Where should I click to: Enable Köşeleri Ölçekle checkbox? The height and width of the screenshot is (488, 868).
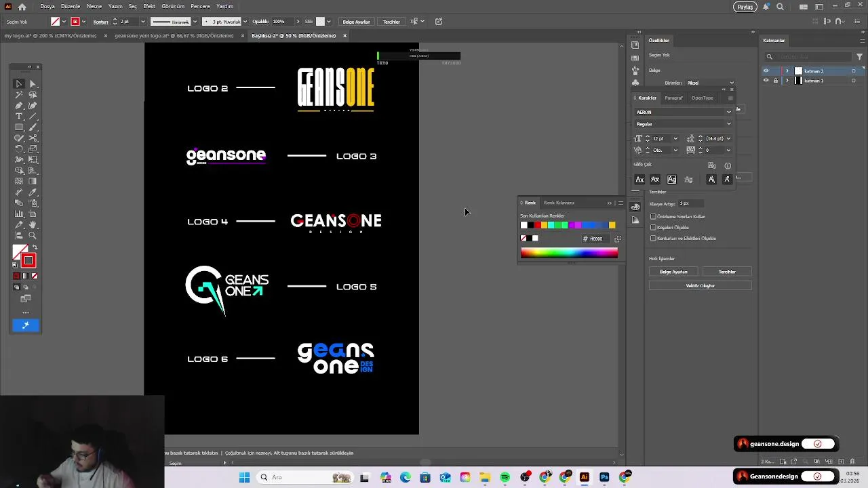653,228
